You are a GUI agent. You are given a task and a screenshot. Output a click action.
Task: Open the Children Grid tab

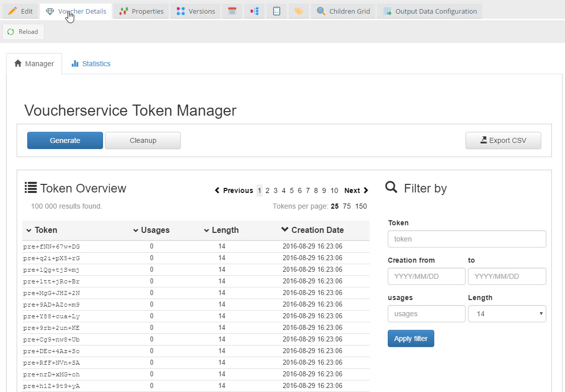[x=343, y=11]
